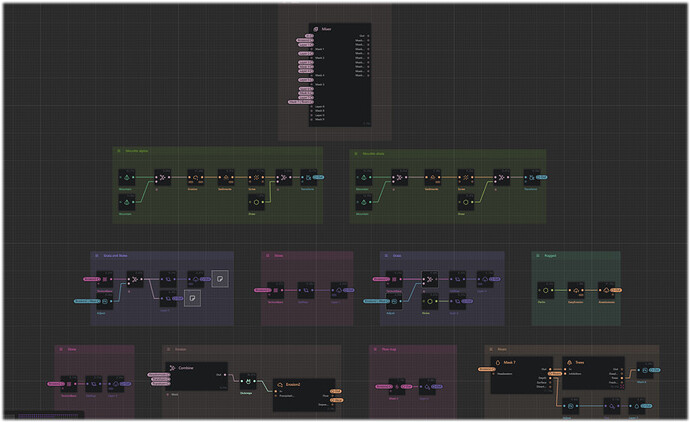Click the Deluvium node after the Combine node
690x422 pixels.
point(248,382)
